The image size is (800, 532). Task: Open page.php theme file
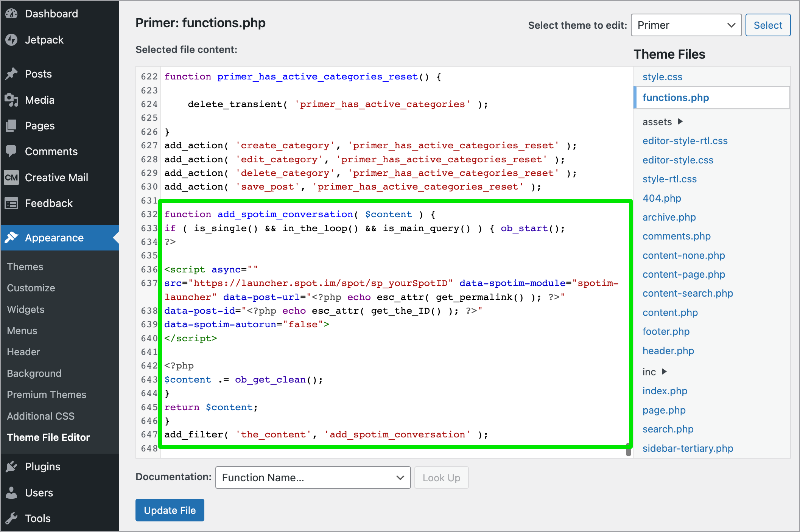click(664, 410)
